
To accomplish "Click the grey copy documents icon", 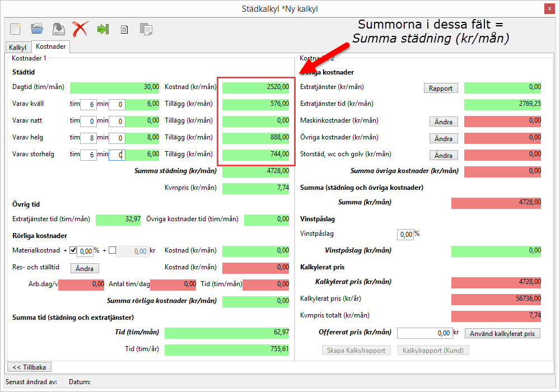I will pyautogui.click(x=146, y=29).
